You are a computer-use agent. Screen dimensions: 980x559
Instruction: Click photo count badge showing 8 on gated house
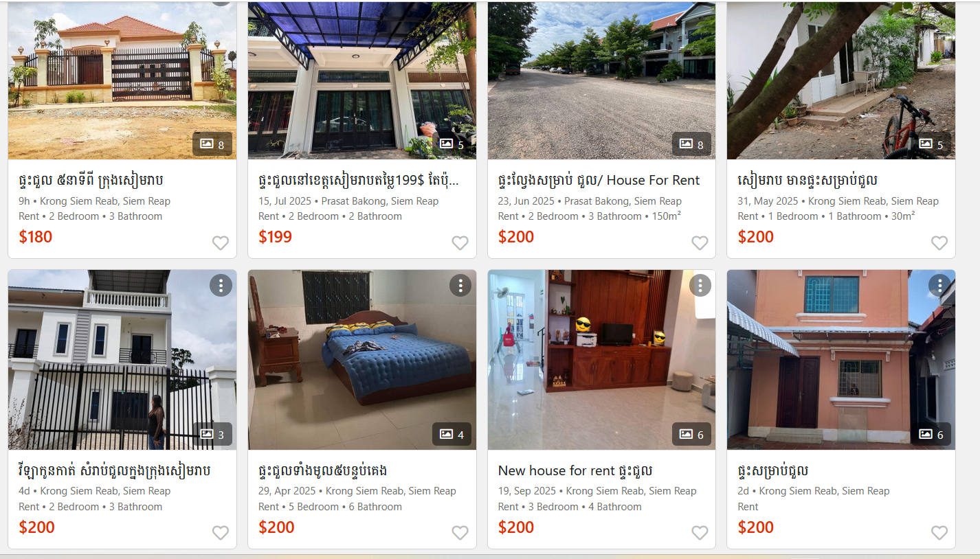(x=212, y=144)
